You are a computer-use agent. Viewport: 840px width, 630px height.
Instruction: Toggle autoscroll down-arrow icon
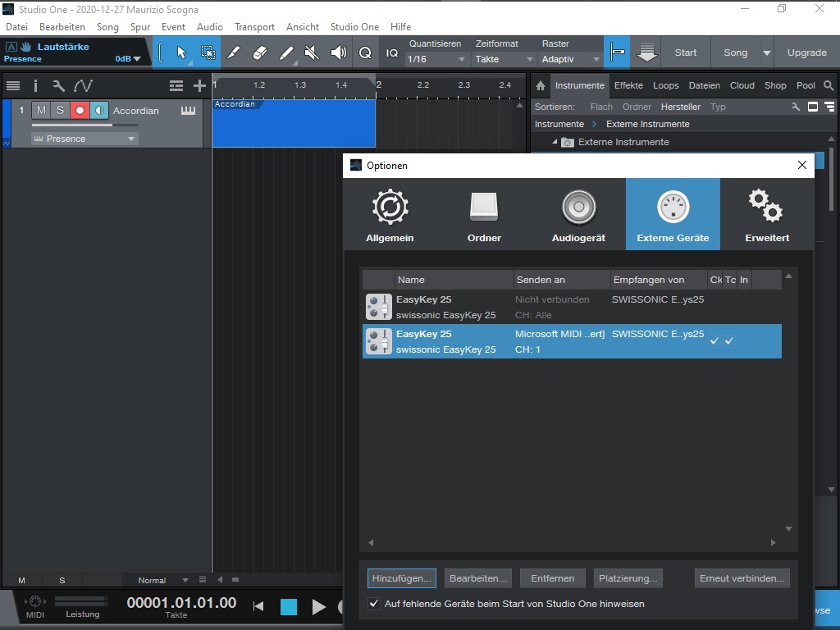tap(646, 52)
